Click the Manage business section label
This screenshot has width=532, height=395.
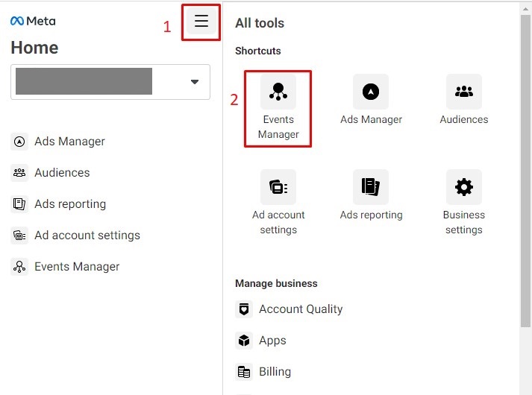point(276,283)
